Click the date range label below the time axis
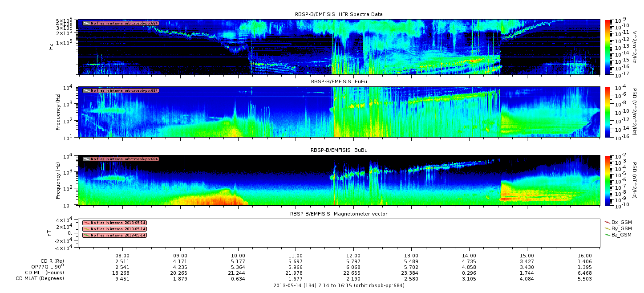This screenshot has width=644, height=293. [x=339, y=285]
